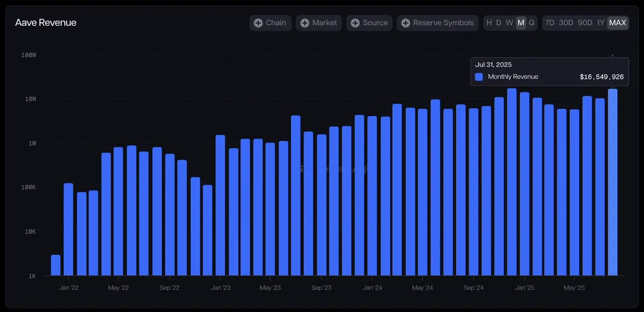Open the Market filter dropdown
The image size is (644, 312).
tap(319, 23)
